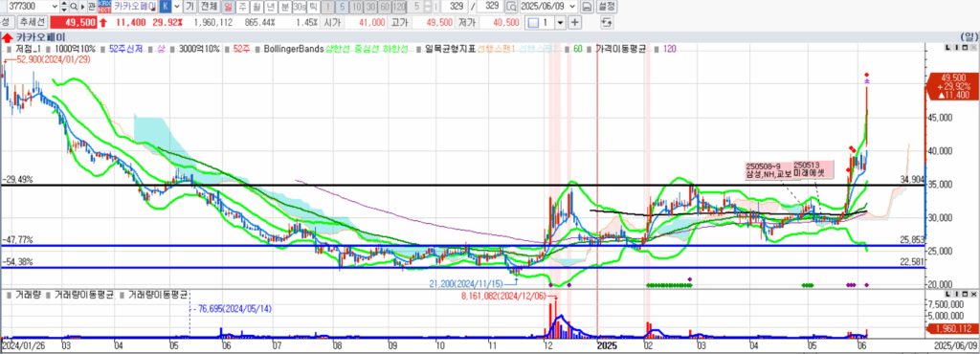The width and height of the screenshot is (980, 354).
Task: Click the BollingerBands indicator color marker
Action: coord(258,49)
